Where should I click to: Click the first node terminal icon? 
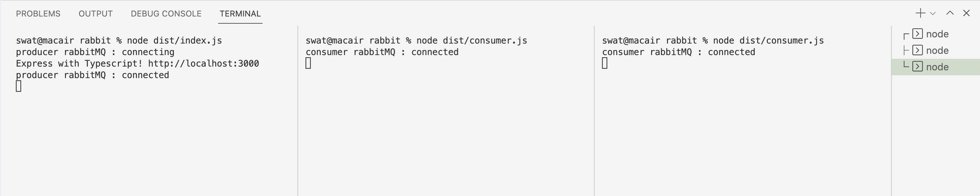click(918, 34)
